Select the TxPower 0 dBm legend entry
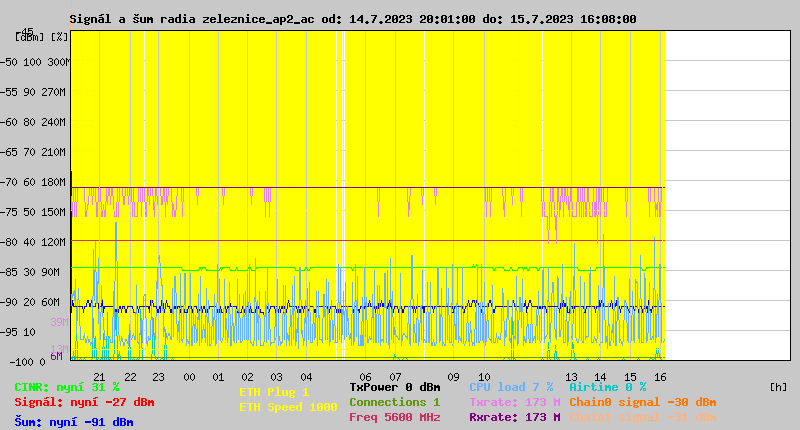This screenshot has width=800, height=430. (394, 387)
